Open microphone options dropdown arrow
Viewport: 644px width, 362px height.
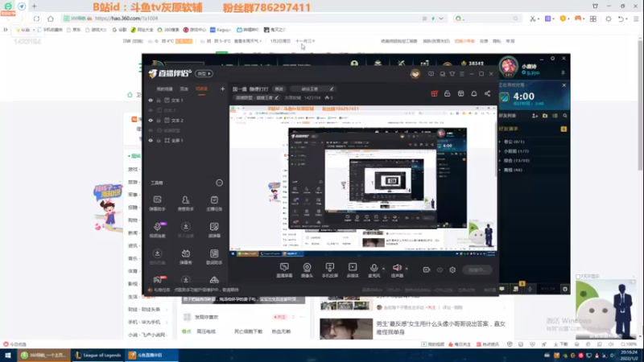coord(384,269)
